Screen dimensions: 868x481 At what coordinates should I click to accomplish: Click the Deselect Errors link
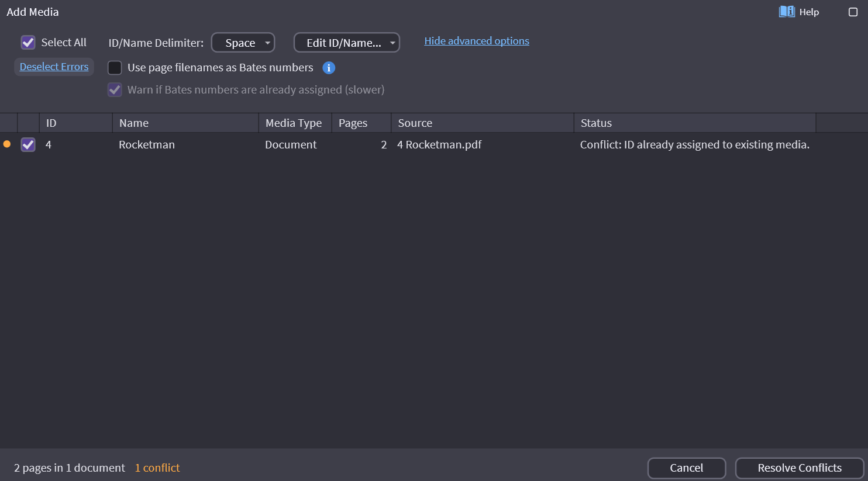coord(54,67)
